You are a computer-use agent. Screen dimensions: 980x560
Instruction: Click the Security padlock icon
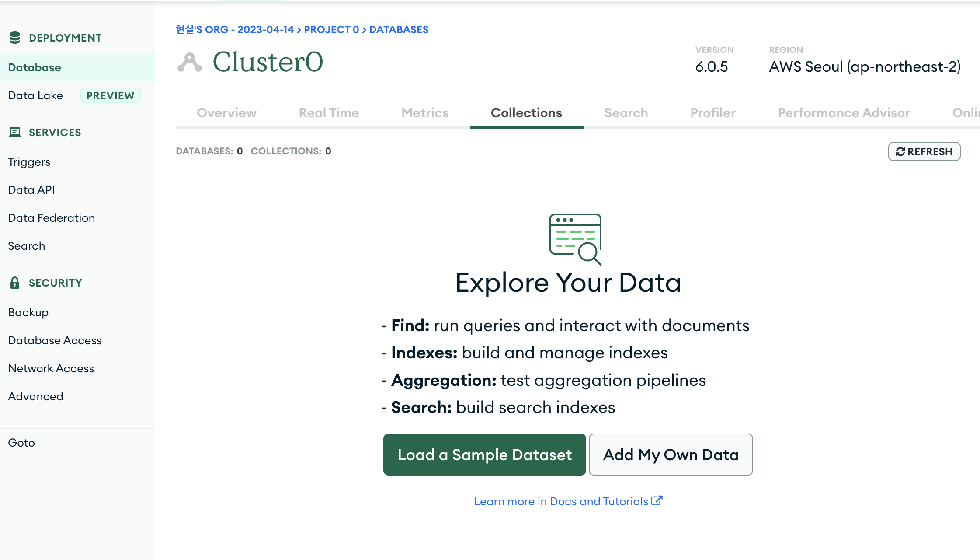15,283
